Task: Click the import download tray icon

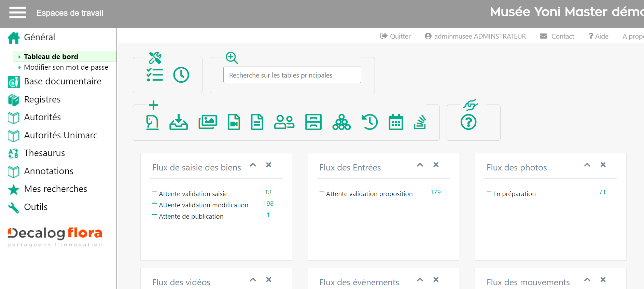Action: 179,122
